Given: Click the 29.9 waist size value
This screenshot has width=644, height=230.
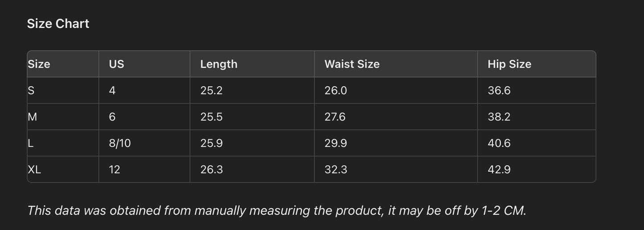Looking at the screenshot, I should coord(336,143).
